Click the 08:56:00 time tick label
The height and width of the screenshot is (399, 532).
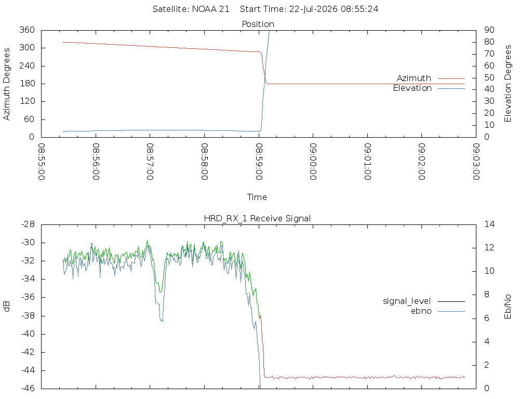coord(96,162)
